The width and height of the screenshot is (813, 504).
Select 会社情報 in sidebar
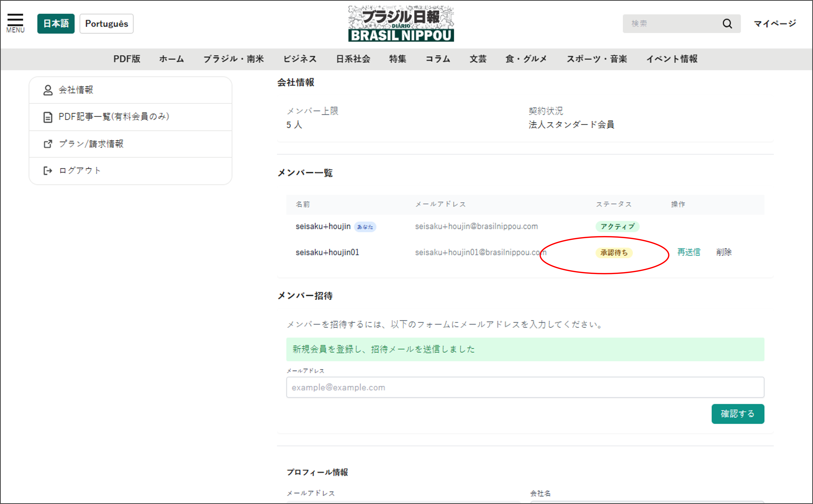coord(130,90)
